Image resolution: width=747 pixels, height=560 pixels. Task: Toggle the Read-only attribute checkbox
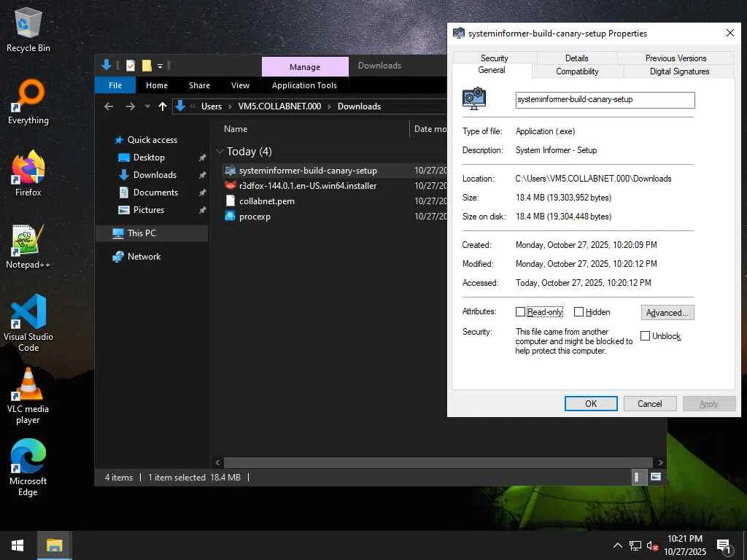tap(520, 312)
